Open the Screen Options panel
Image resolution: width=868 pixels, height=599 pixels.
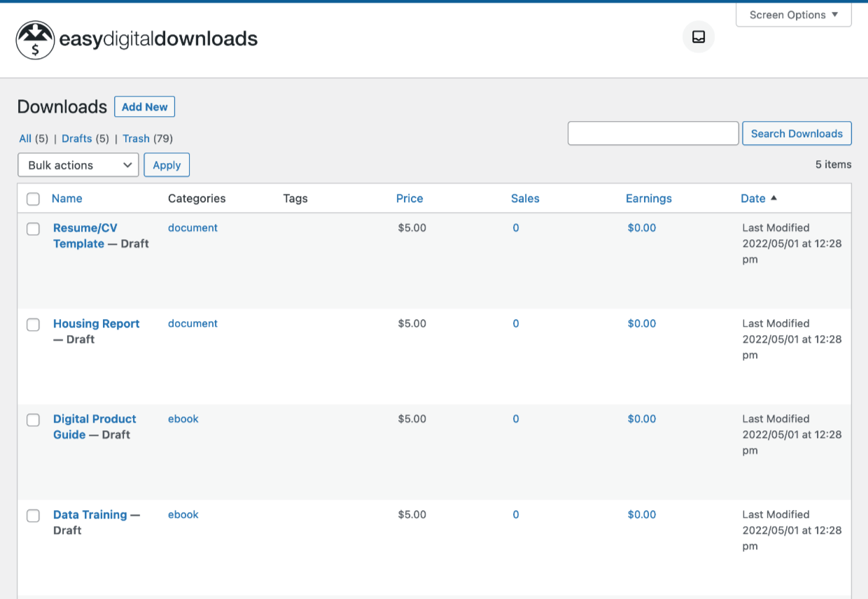[790, 15]
